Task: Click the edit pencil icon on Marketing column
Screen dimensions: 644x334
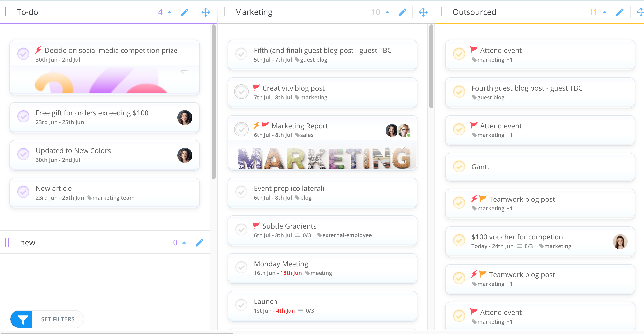Action: tap(402, 11)
